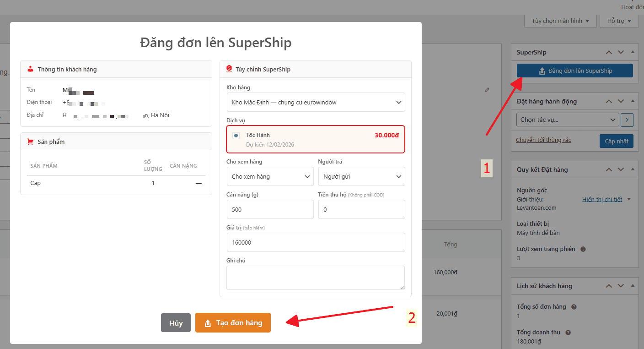Expand the Người trả payer dropdown
644x349 pixels.
361,177
